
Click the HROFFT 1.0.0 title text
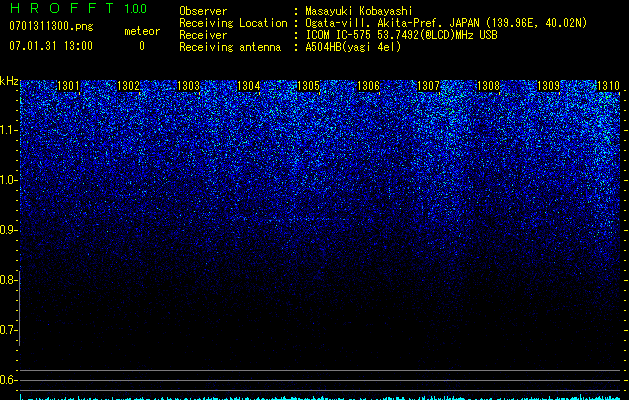click(78, 8)
